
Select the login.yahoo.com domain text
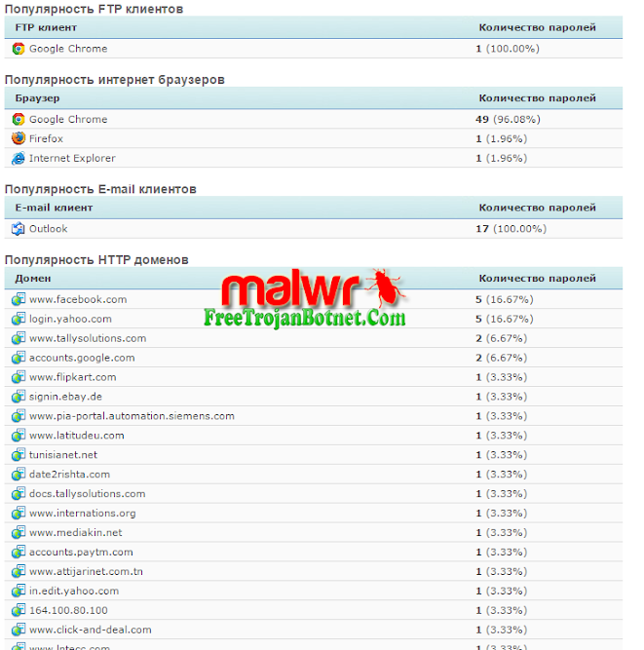pos(70,319)
